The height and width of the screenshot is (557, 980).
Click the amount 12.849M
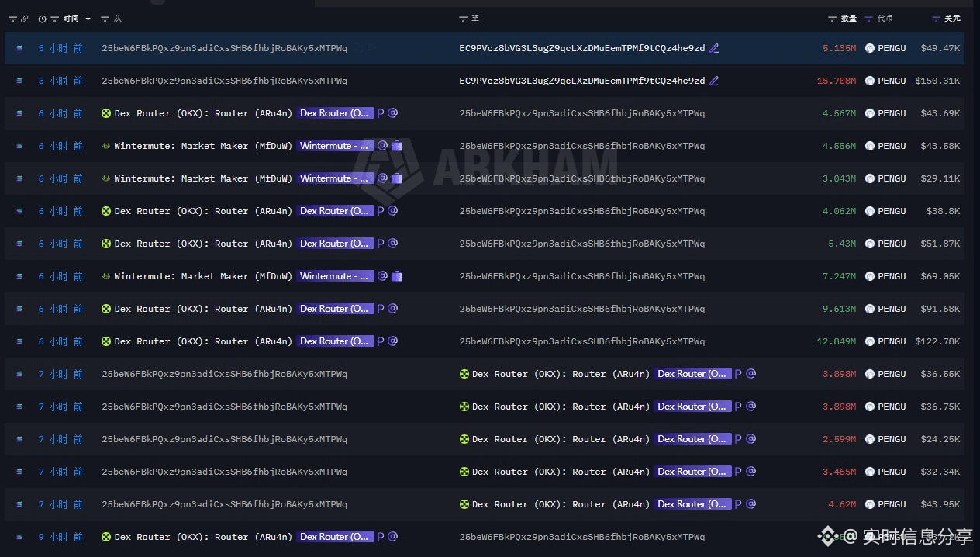[x=837, y=341]
